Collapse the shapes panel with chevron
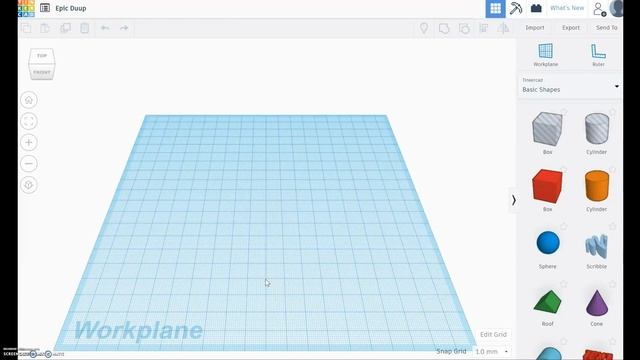The width and height of the screenshot is (640, 360). 513,200
